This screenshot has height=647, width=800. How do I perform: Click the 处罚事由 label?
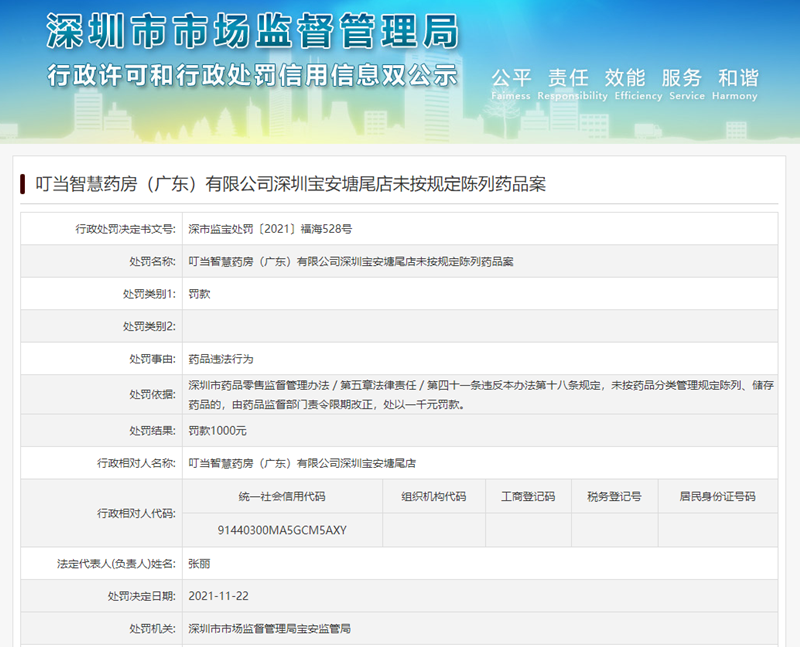coord(152,359)
